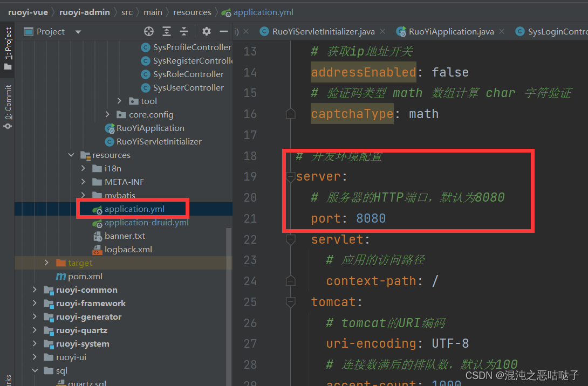The image size is (588, 386).
Task: Expand the ruoyi-common module
Action: tap(35, 289)
